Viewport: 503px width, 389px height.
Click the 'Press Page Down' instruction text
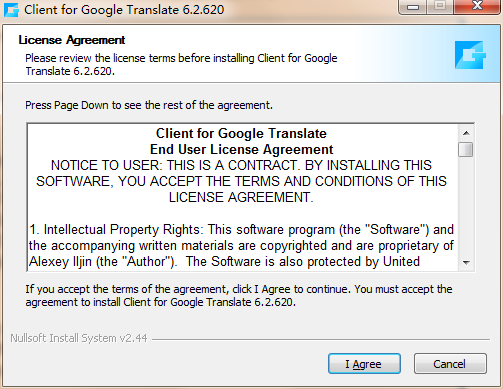149,105
